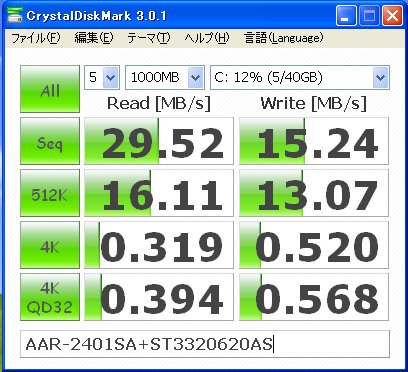Start the 4K QD32 benchmark test
Viewport: 408px width, 372px height.
click(50, 297)
